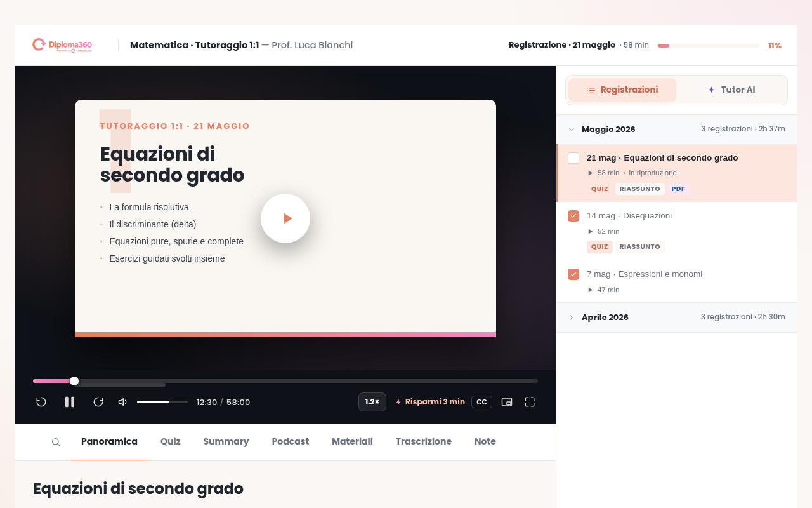The width and height of the screenshot is (812, 508).
Task: Click the large play button on slide
Action: pyautogui.click(x=285, y=218)
